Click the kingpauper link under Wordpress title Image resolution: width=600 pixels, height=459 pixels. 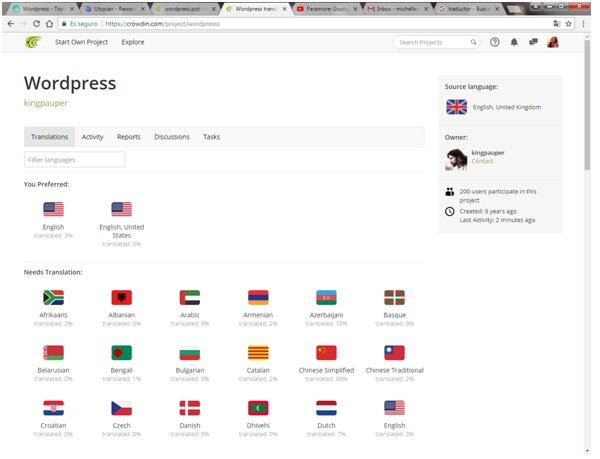[46, 103]
